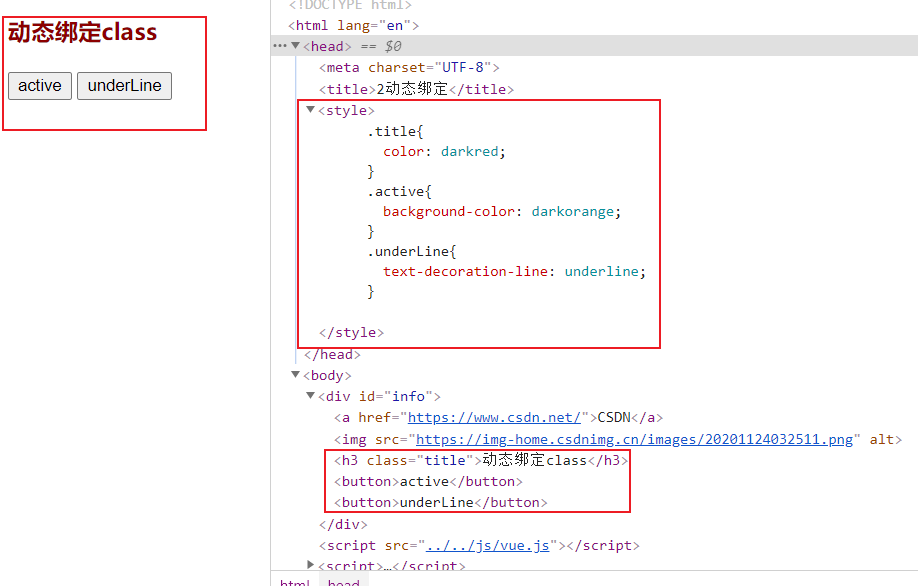Open the https://www.csdn.net/ link
Image resolution: width=918 pixels, height=586 pixels.
[x=494, y=417]
